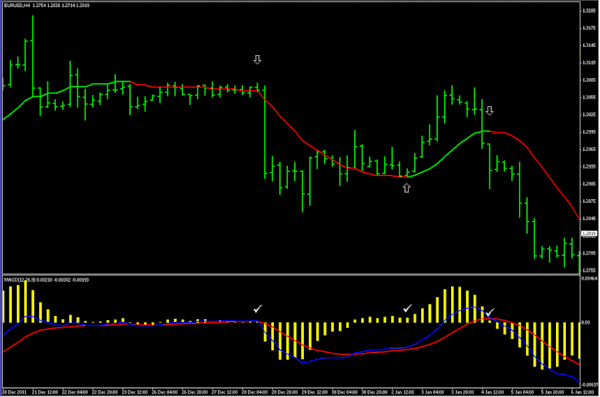Click the highlighted current price label on price axis
Image resolution: width=600 pixels, height=397 pixels.
[x=589, y=233]
